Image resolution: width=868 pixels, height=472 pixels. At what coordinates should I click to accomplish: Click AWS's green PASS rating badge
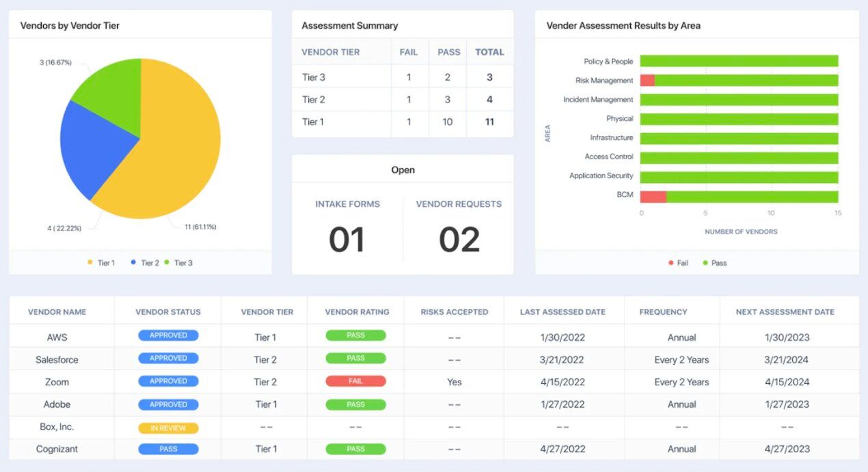coord(355,335)
